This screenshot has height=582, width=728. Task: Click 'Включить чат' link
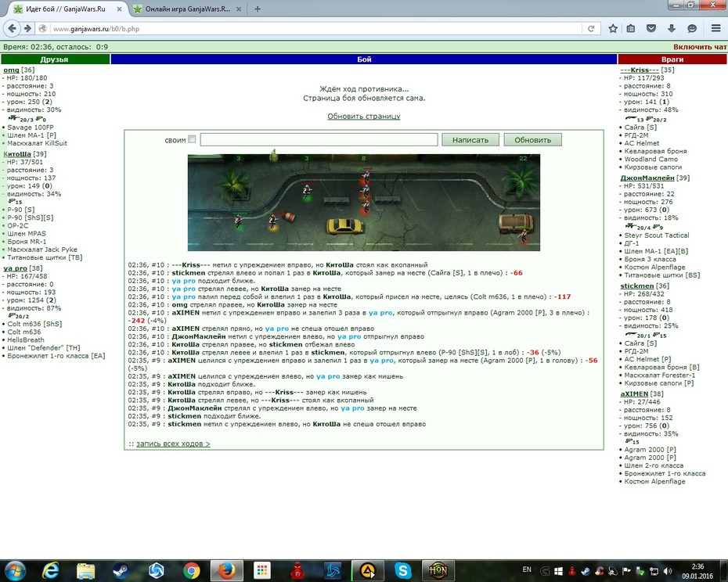pos(700,47)
